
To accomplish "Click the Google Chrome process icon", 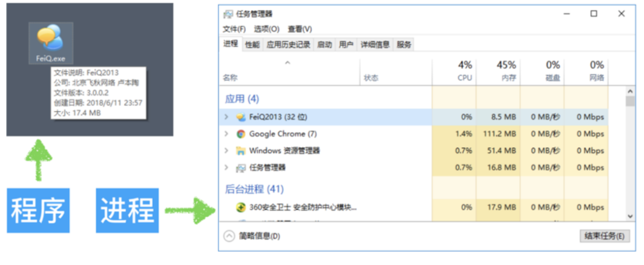I will click(x=241, y=134).
